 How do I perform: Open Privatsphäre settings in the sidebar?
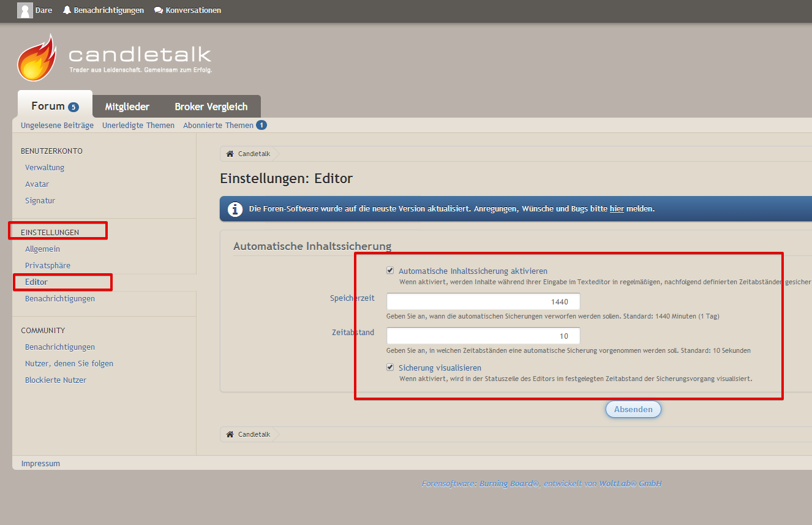pos(48,265)
